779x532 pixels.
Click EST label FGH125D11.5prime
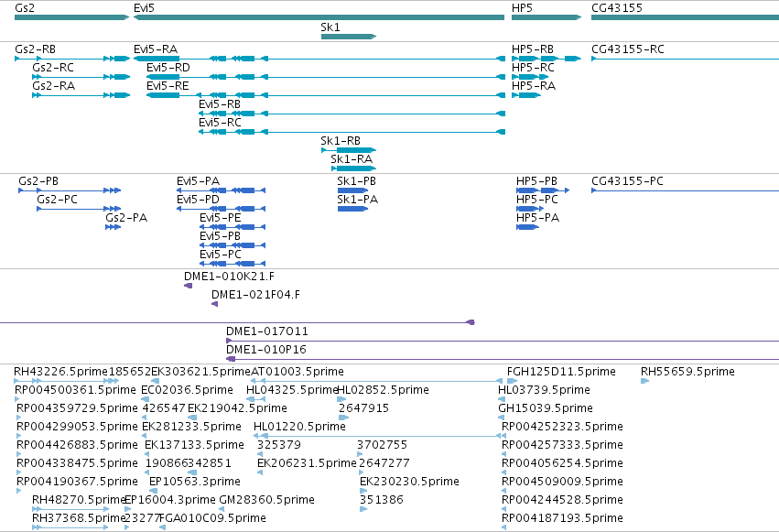click(561, 372)
